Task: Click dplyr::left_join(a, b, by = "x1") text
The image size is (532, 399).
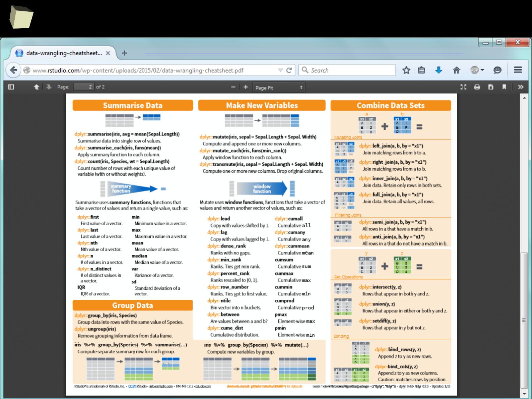Action: (391, 146)
